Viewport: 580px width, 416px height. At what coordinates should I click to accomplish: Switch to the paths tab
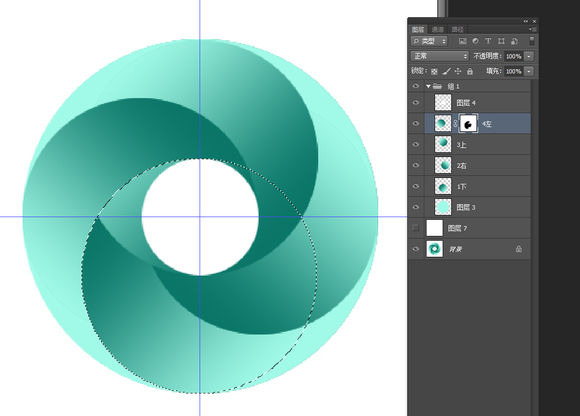tap(457, 29)
